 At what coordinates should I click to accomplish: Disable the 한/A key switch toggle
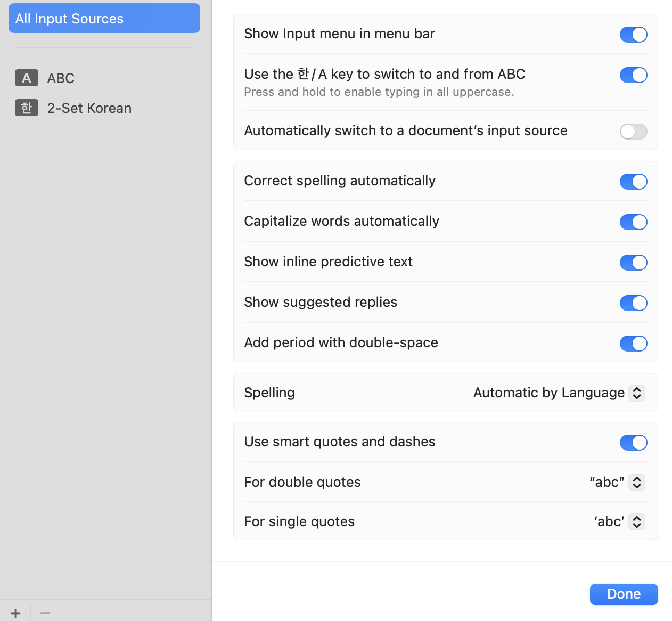[633, 75]
